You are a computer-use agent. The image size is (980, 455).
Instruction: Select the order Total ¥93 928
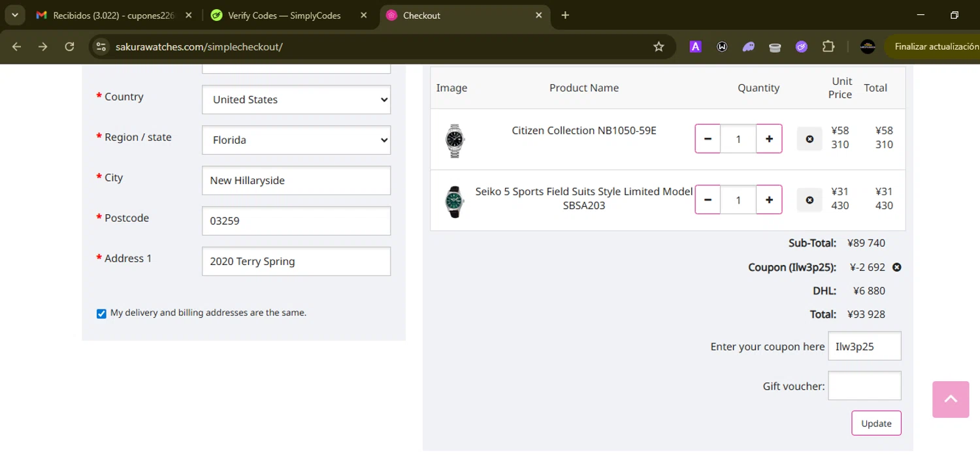click(866, 314)
